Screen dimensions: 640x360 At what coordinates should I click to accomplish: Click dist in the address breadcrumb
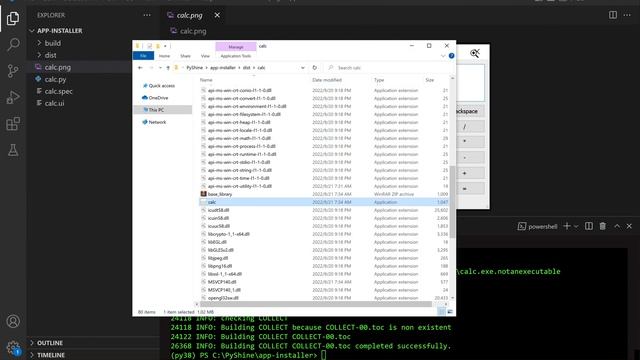pos(246,68)
